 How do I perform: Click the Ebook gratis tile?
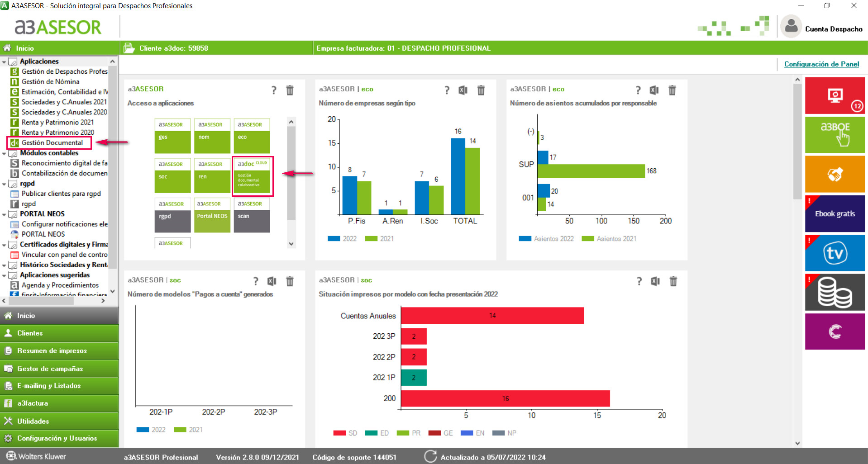[835, 213]
